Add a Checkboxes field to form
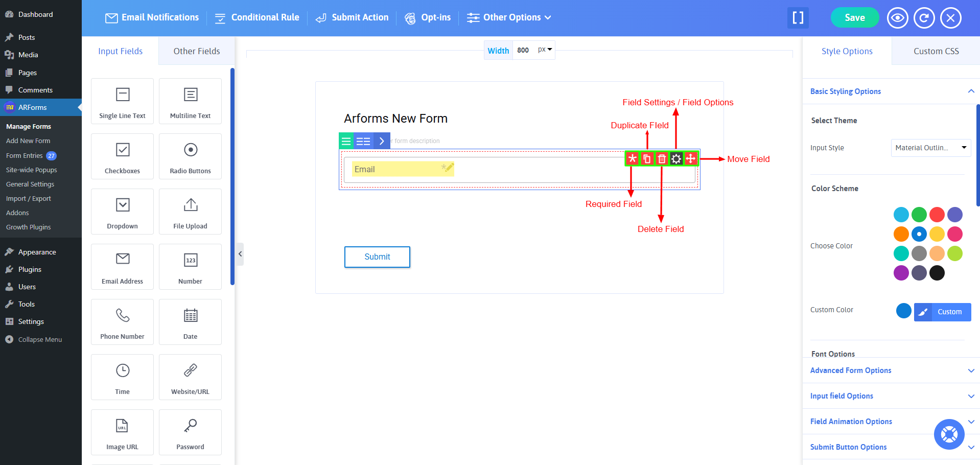Viewport: 980px width, 465px height. (122, 156)
